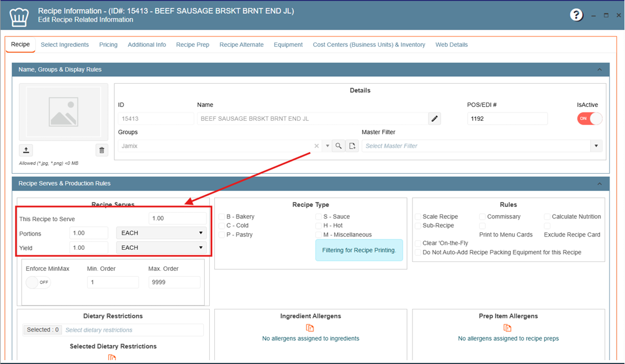625x364 pixels.
Task: Clear the Jamix group with X icon
Action: coord(316,146)
